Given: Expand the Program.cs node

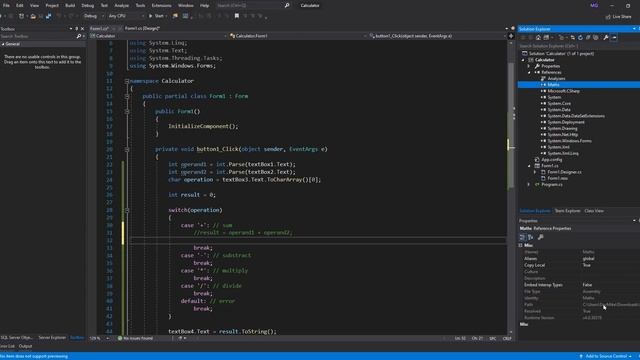Looking at the screenshot, I should (x=529, y=185).
